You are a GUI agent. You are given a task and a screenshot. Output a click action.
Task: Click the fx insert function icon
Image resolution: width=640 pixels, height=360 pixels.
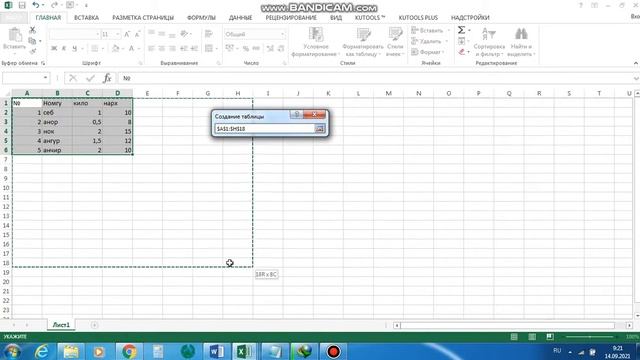pos(107,78)
